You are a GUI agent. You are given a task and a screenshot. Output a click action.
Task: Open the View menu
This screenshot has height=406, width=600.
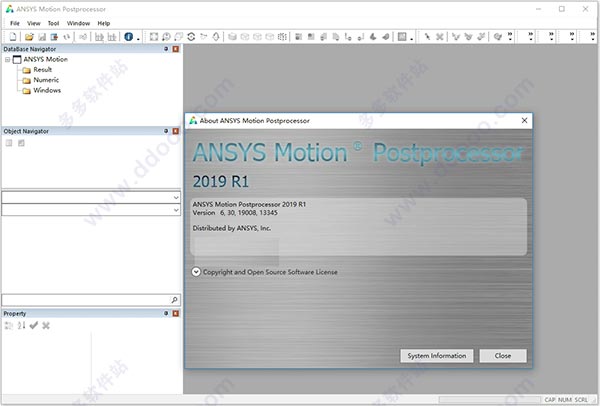pos(34,23)
